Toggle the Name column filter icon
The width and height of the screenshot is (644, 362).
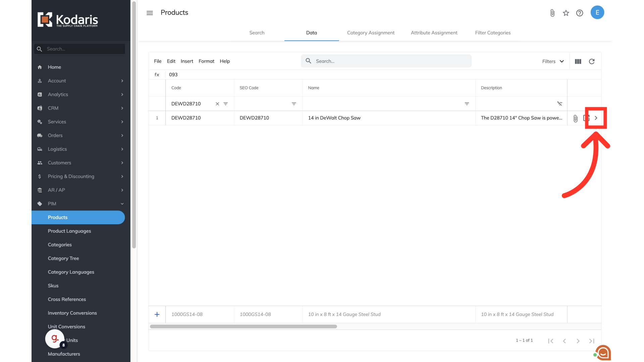click(467, 104)
